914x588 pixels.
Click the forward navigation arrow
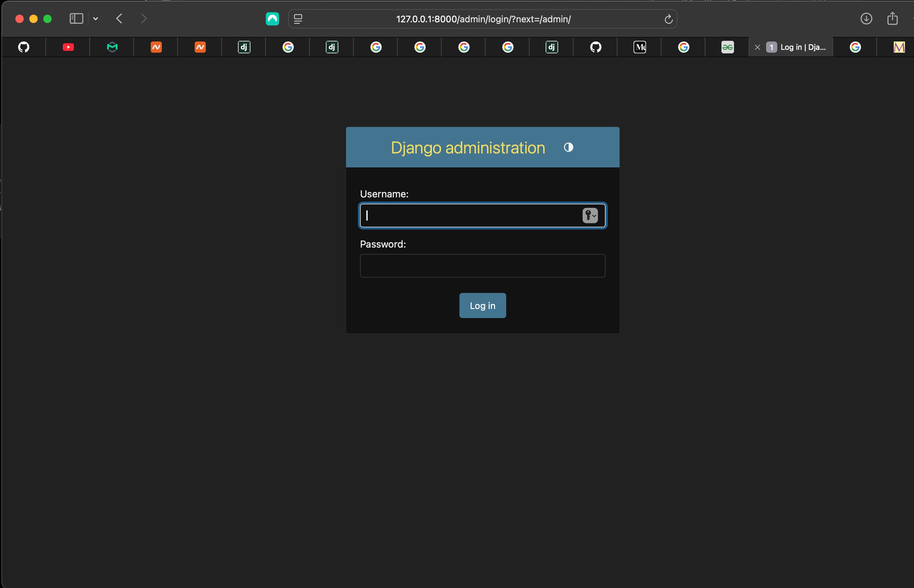[144, 18]
